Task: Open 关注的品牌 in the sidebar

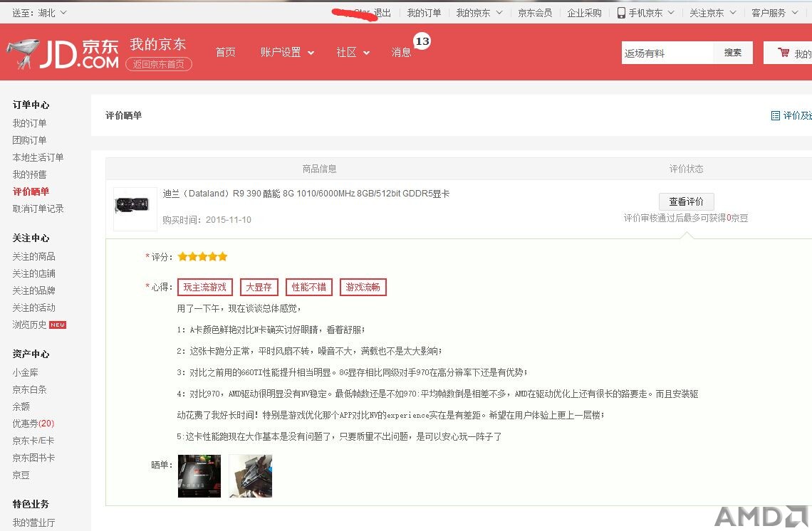Action: [33, 291]
